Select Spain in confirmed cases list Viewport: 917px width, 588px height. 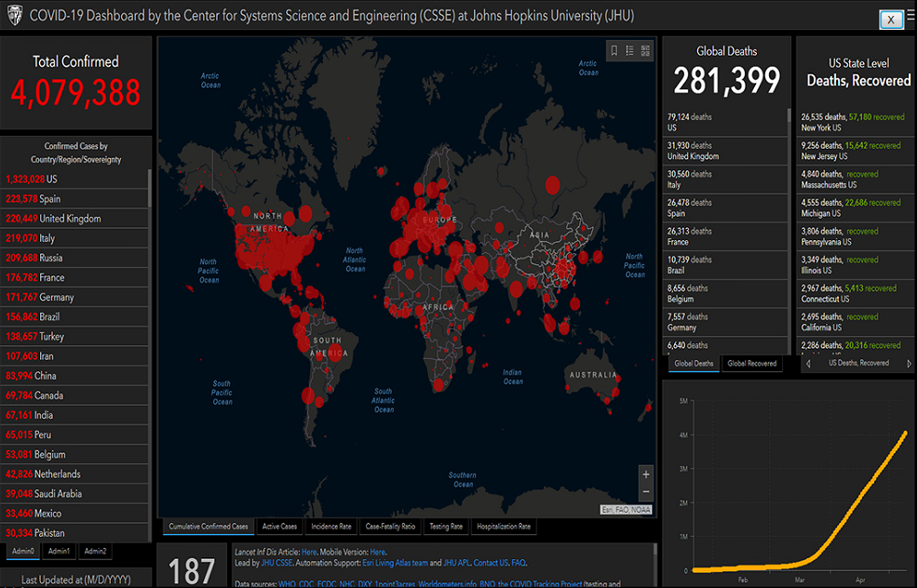tap(74, 199)
